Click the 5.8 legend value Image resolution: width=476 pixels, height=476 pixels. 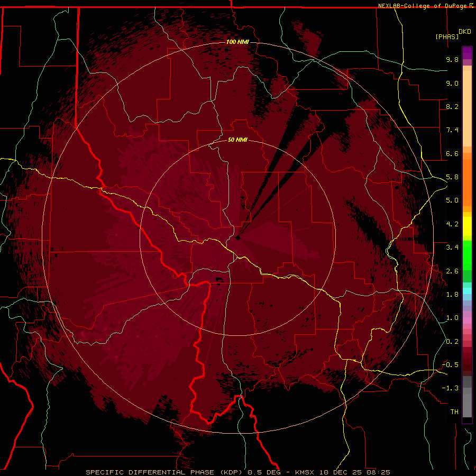click(452, 177)
